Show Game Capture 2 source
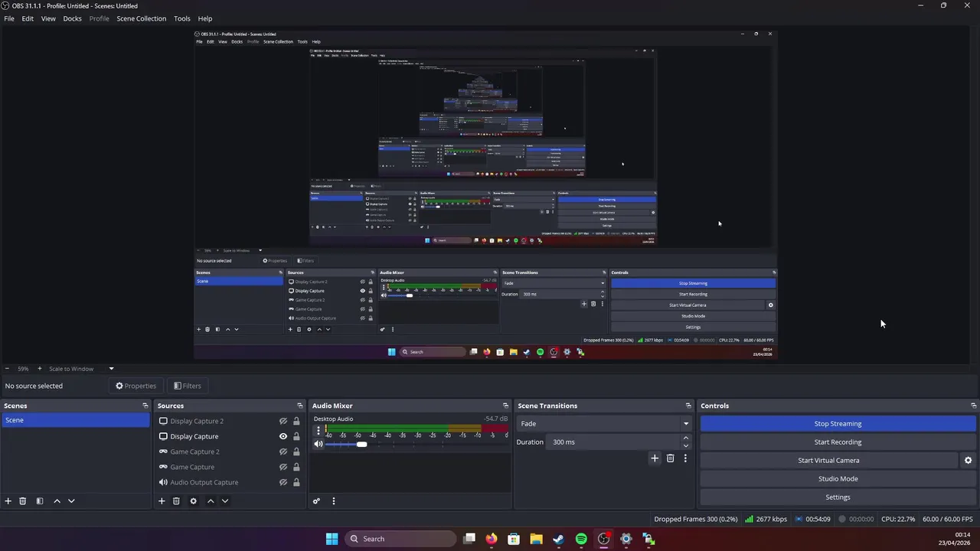Image resolution: width=980 pixels, height=551 pixels. (x=283, y=452)
